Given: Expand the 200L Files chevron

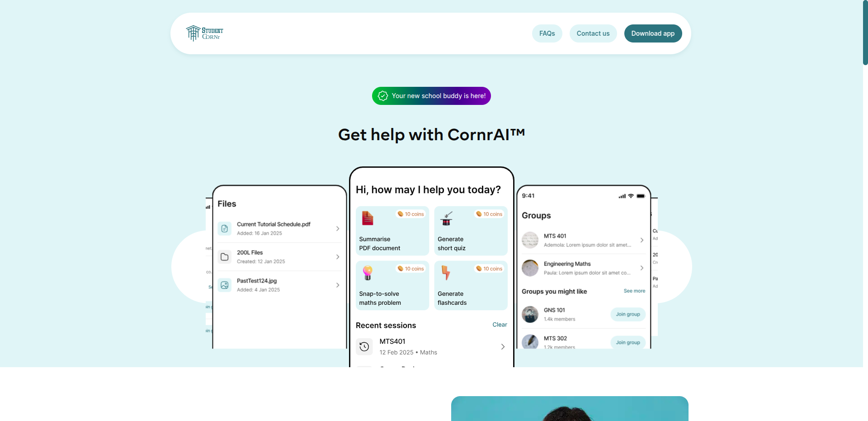Looking at the screenshot, I should click(338, 257).
